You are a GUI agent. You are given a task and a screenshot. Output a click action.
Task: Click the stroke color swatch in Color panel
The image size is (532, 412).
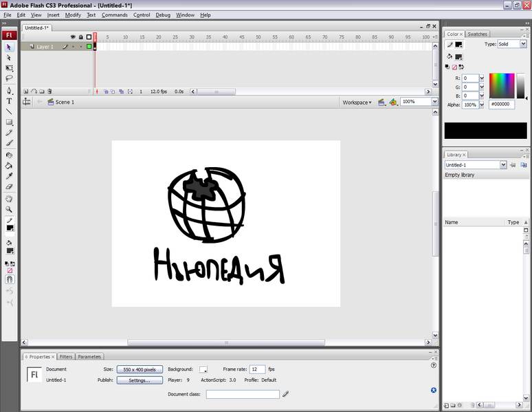coord(458,45)
